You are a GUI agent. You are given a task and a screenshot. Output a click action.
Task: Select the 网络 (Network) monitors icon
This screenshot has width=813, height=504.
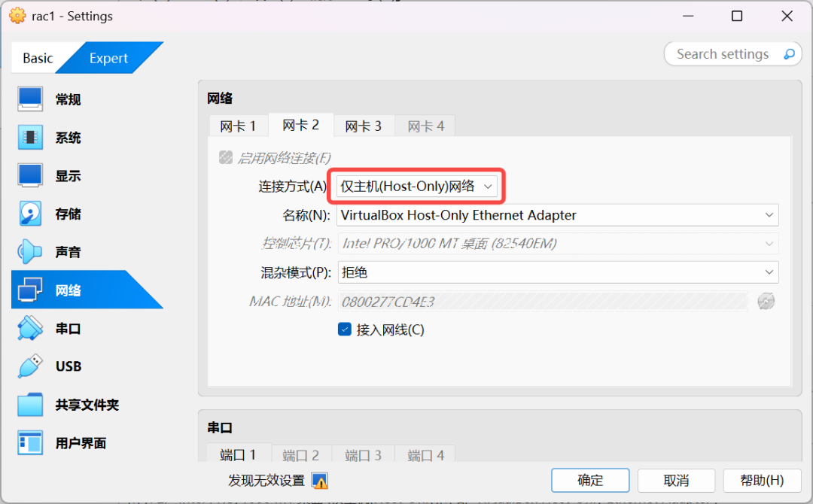tap(30, 290)
